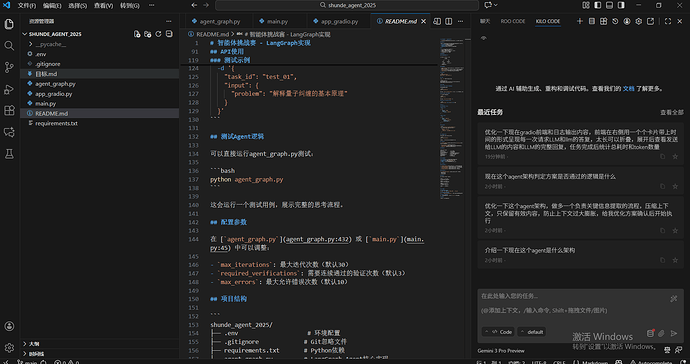Toggle primary side bar layout button
The image size is (690, 364).
tap(598, 5)
